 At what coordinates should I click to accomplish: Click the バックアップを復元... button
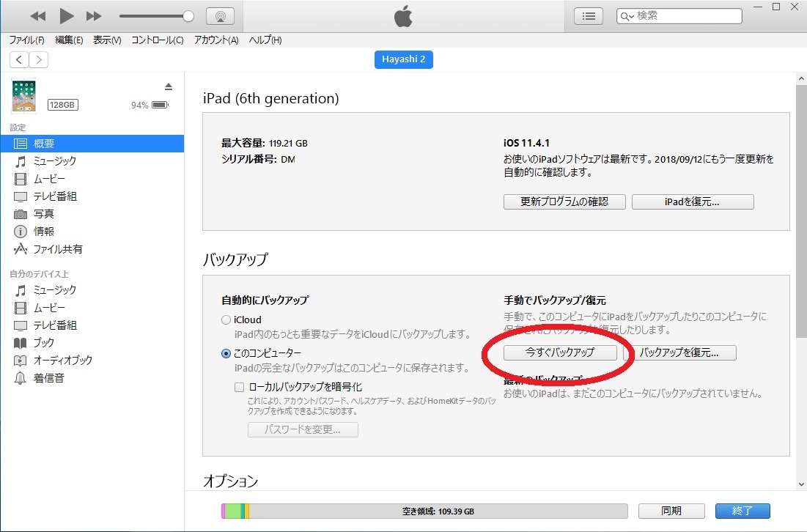point(680,352)
